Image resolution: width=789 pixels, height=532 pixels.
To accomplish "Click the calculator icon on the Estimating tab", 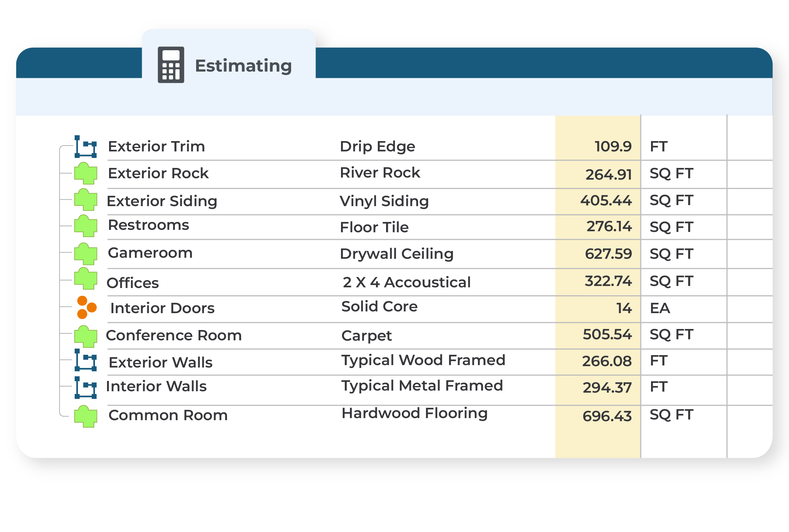I will coord(171,65).
